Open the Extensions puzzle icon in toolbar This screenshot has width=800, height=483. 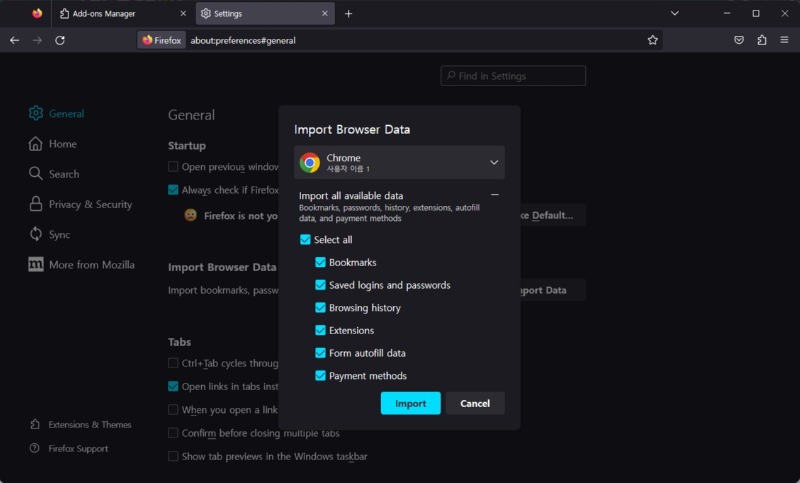[762, 40]
